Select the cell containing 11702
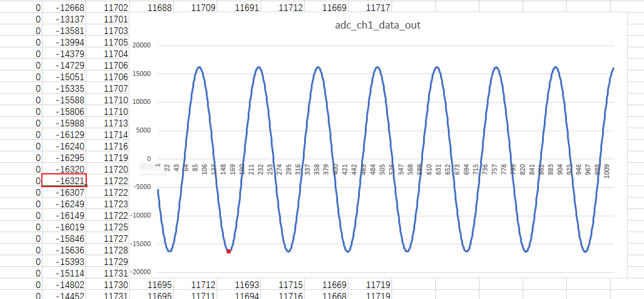 [108, 8]
